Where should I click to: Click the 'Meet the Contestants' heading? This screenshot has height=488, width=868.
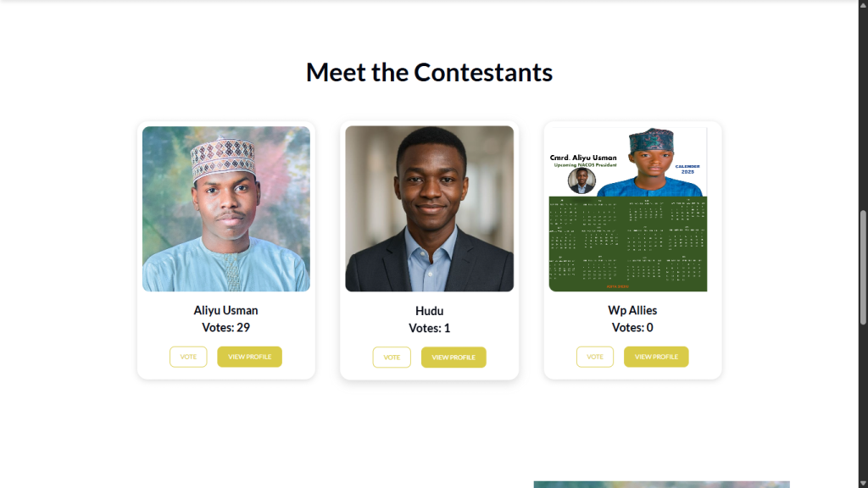[x=429, y=73]
